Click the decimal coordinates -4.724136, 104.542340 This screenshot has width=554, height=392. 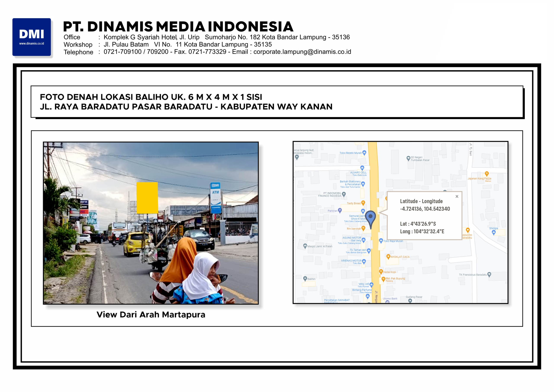click(425, 209)
